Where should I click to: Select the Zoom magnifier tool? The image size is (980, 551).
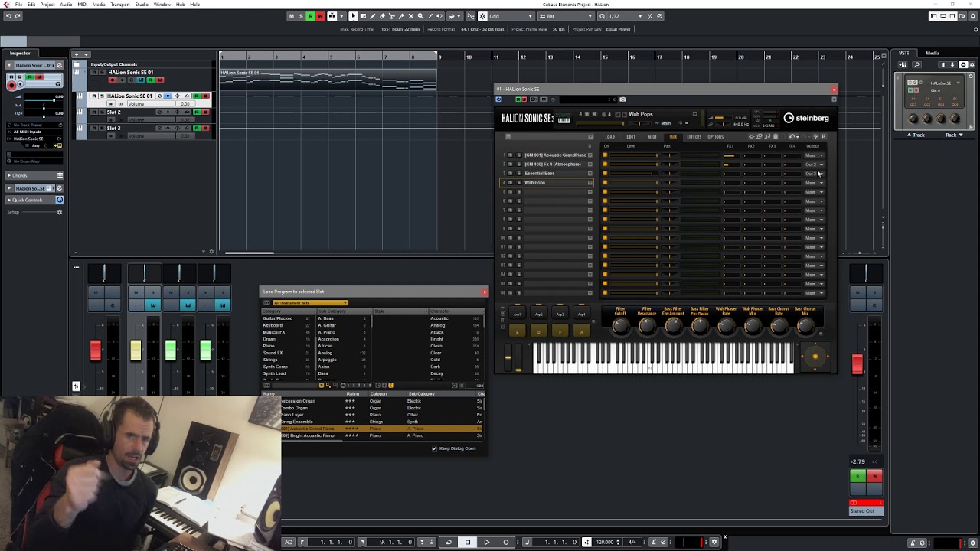[x=420, y=16]
